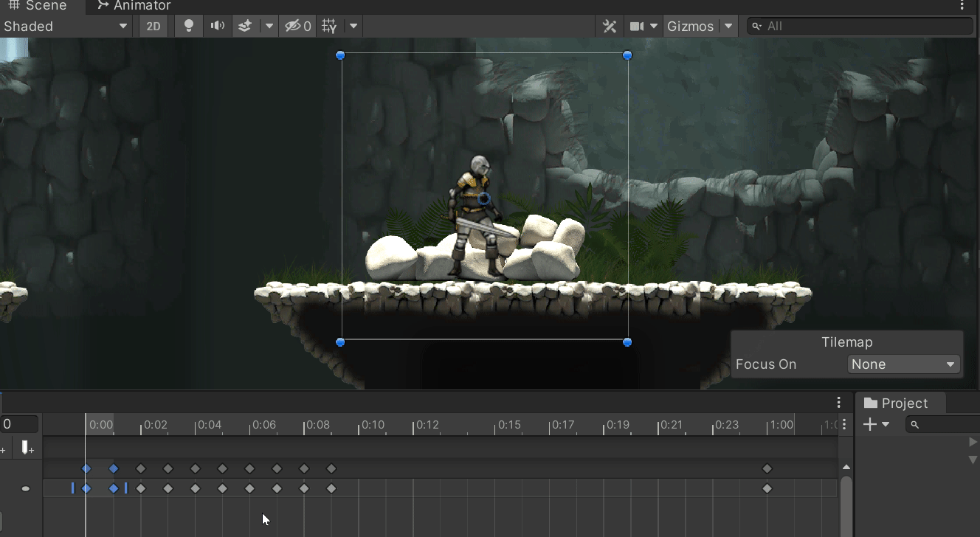The height and width of the screenshot is (537, 980).
Task: Click the right blue selection-range handle
Action: [126, 488]
